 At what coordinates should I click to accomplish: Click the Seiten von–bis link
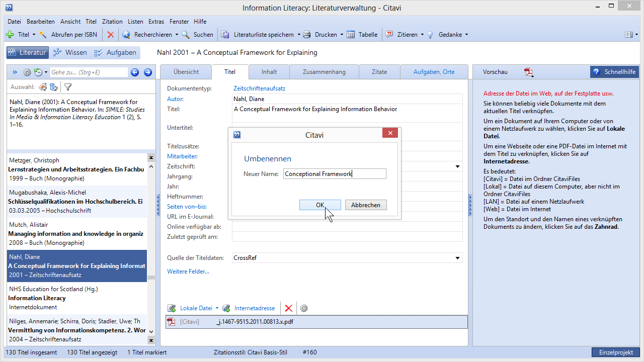(187, 207)
